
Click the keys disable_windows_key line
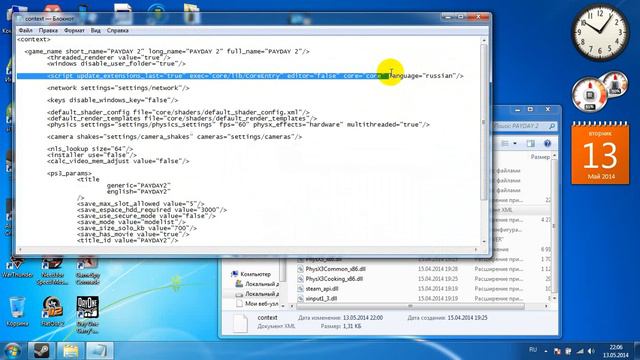[112, 100]
